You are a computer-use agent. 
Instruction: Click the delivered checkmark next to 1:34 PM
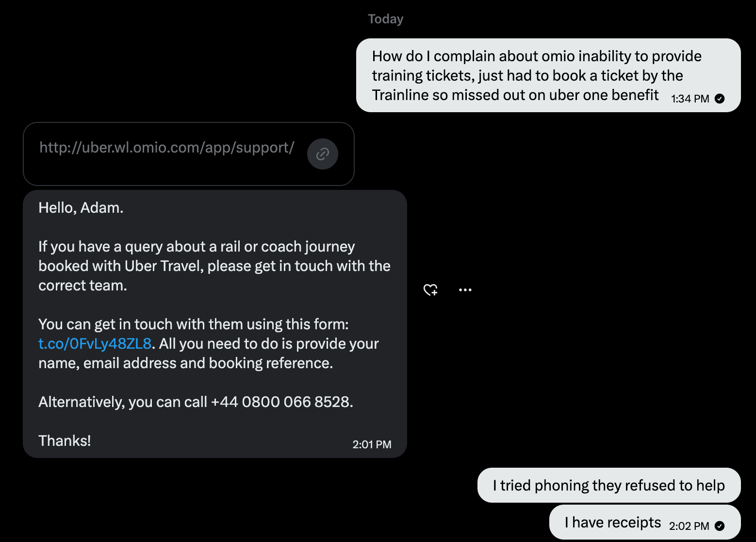pyautogui.click(x=720, y=99)
